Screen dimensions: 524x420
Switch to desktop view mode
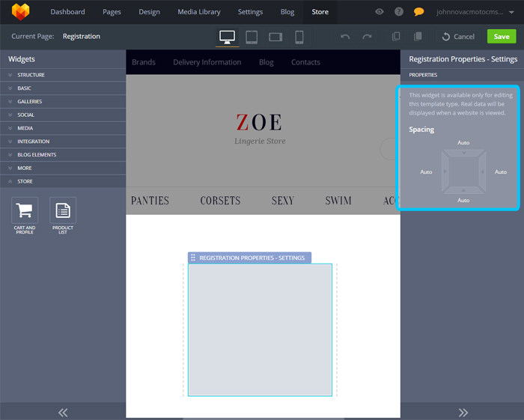coord(227,37)
